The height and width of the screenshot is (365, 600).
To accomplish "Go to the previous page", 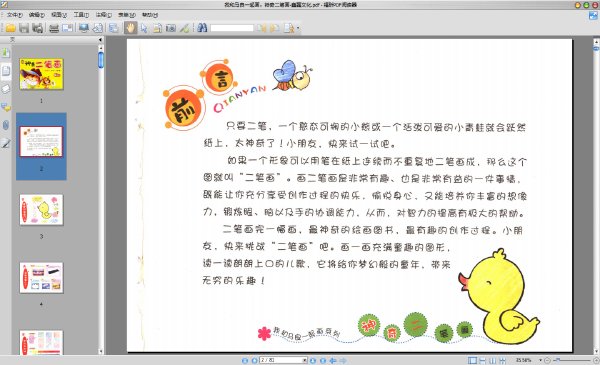I will [x=254, y=360].
